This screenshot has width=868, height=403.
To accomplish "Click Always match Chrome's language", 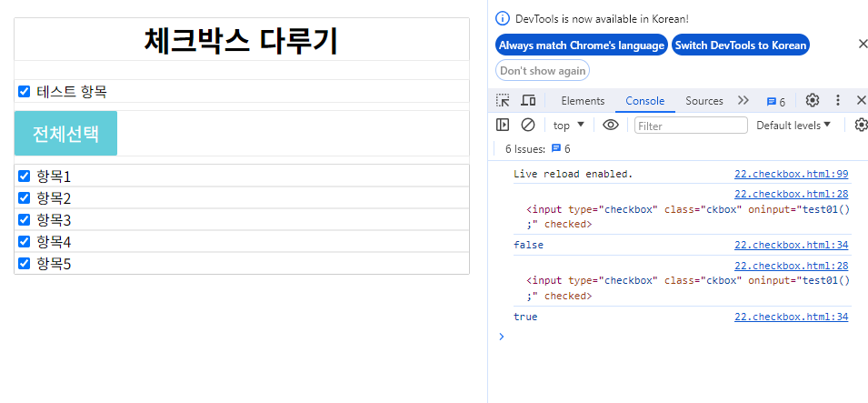I will [x=582, y=45].
